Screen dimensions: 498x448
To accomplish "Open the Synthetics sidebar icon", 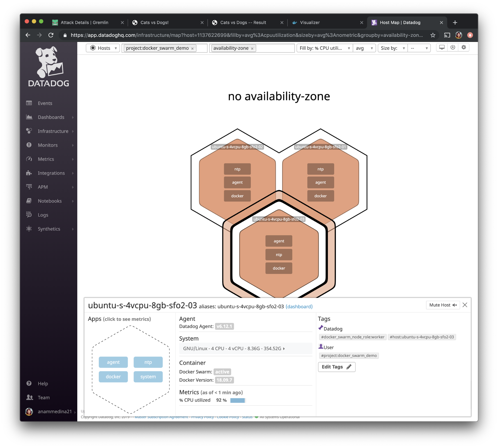I will click(29, 229).
